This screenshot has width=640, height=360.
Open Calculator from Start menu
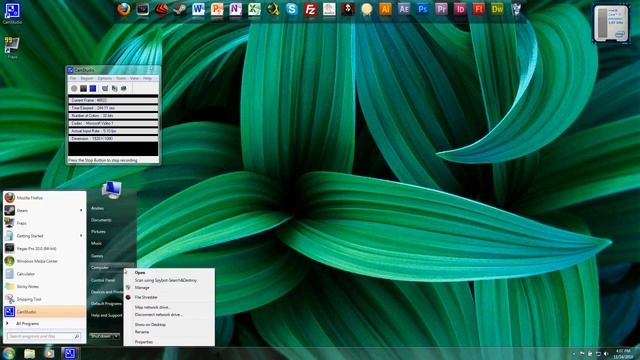[44, 274]
